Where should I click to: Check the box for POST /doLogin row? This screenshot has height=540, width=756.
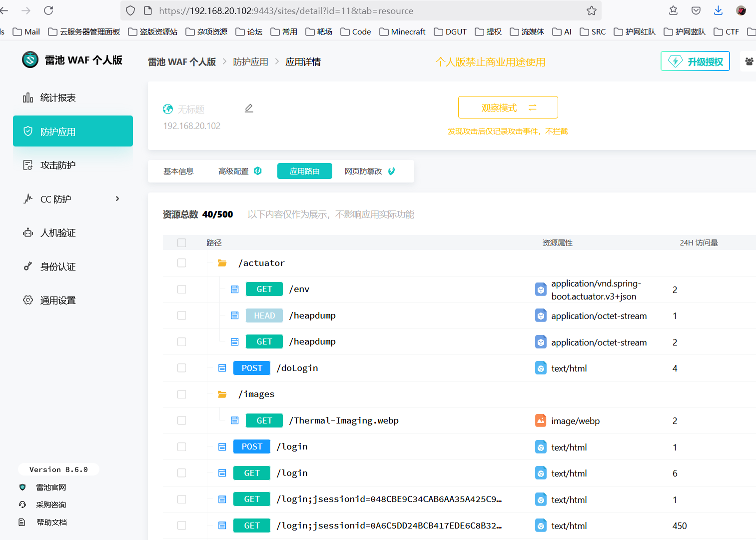pos(182,368)
